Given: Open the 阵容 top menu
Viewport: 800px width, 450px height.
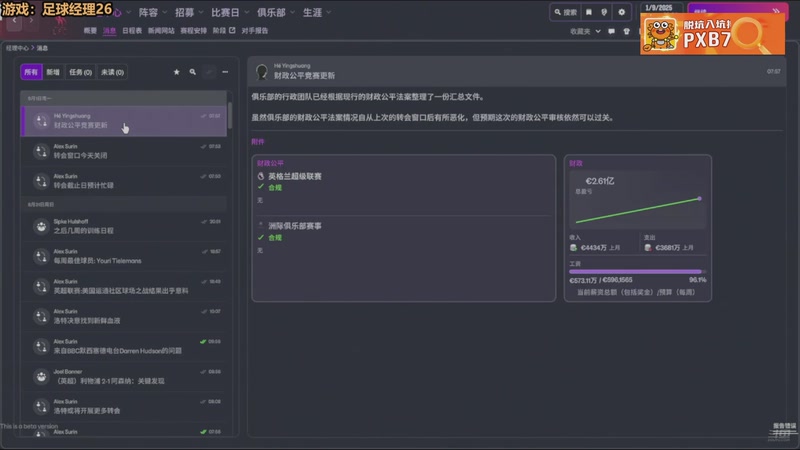Looking at the screenshot, I should tap(148, 12).
